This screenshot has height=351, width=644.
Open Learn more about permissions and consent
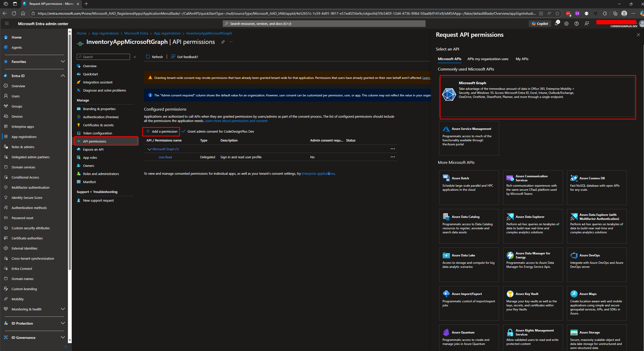[x=236, y=121]
